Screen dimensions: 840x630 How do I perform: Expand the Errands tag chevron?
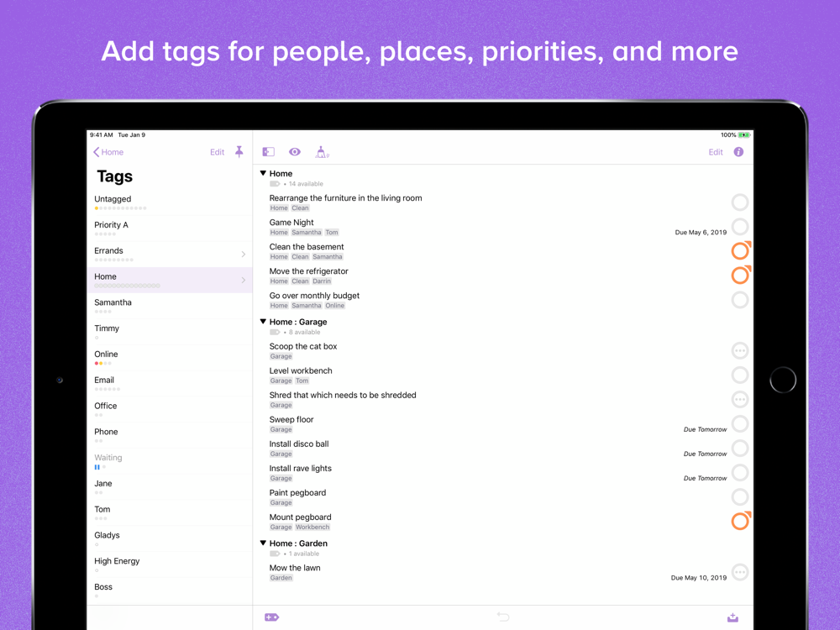[x=244, y=254]
